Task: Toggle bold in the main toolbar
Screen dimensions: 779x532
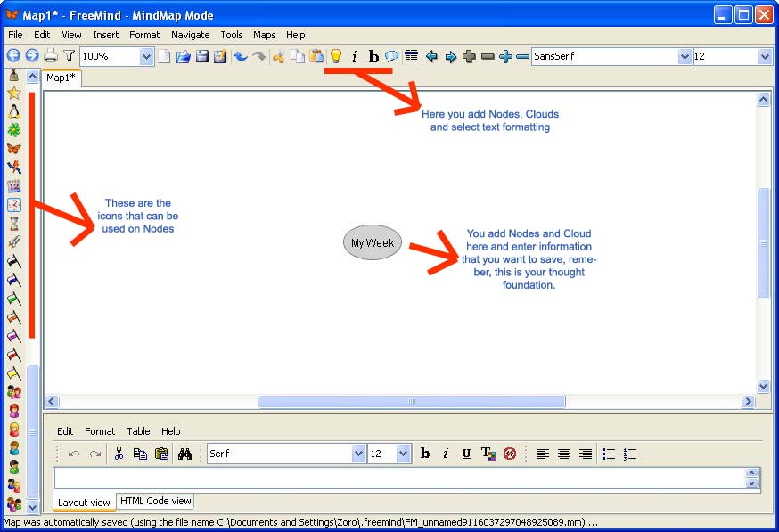Action: pyautogui.click(x=373, y=56)
